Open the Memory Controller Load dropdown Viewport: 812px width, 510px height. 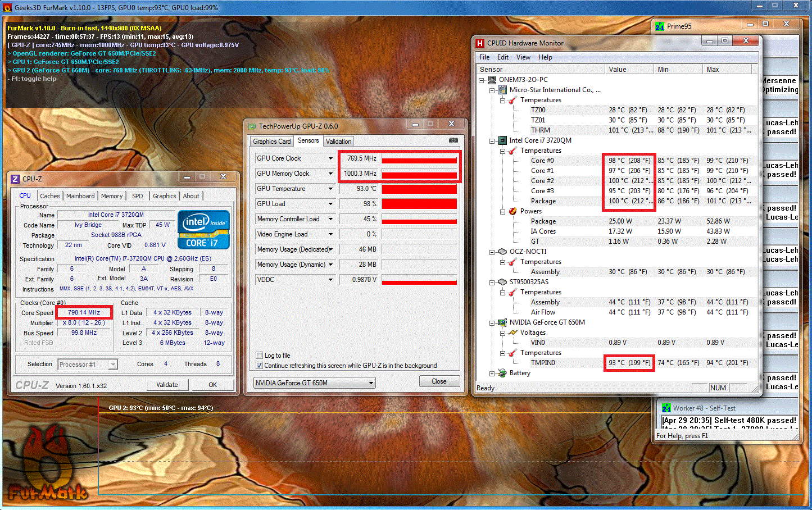pos(330,219)
